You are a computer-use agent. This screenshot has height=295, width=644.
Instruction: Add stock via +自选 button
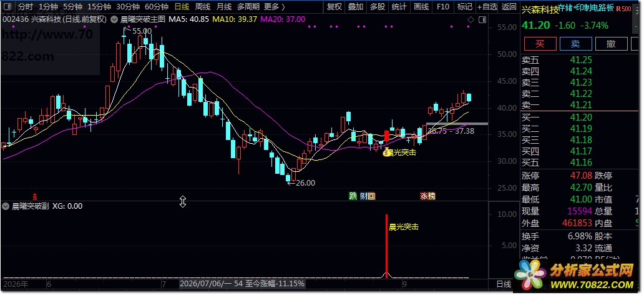tap(487, 7)
